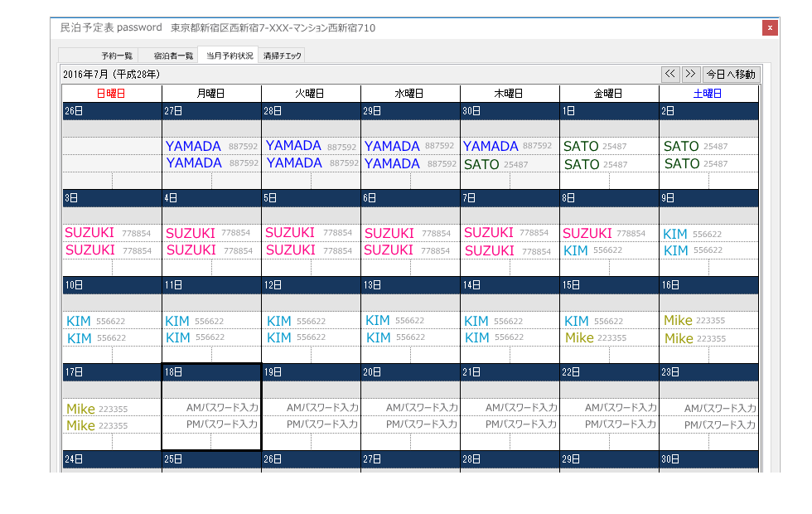Viewport: 812px width, 514px height.
Task: Click Mike AM booking on the 17th
Action: pos(81,409)
